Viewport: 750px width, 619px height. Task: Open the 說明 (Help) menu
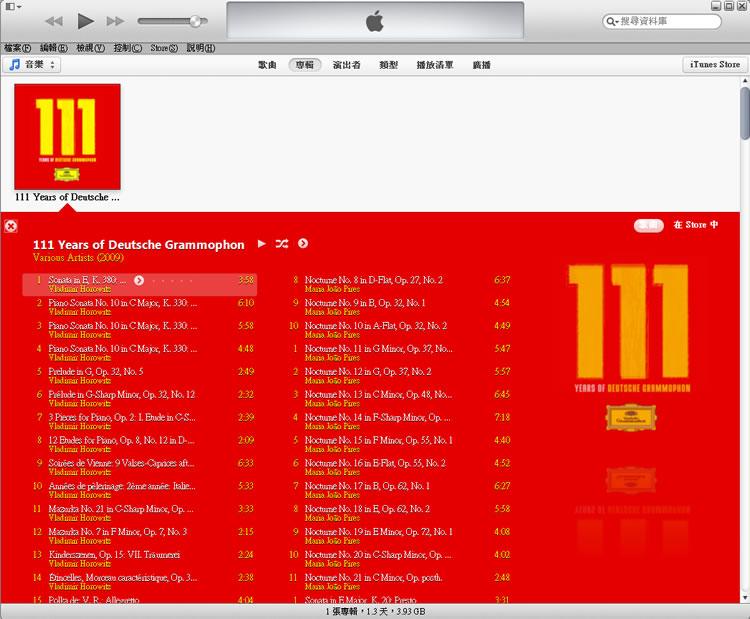coord(201,48)
